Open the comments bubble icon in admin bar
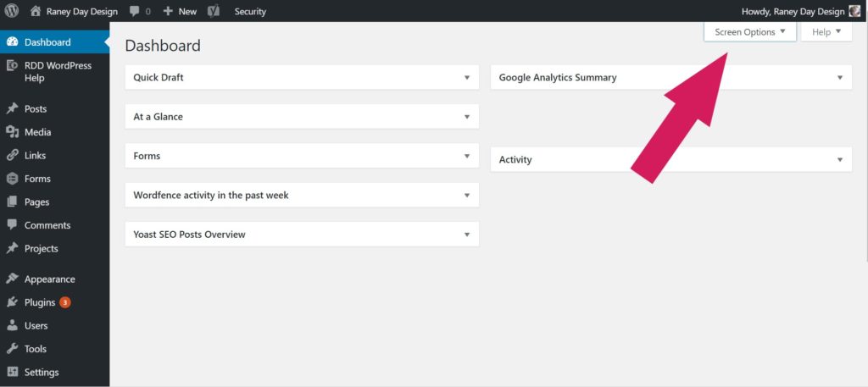The height and width of the screenshot is (387, 868). (134, 11)
